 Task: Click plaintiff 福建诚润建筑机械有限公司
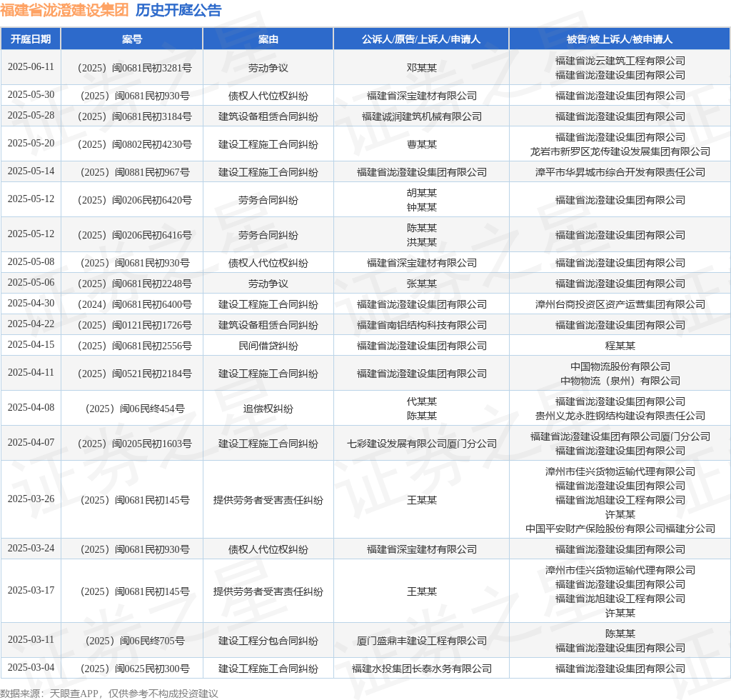[x=421, y=116]
